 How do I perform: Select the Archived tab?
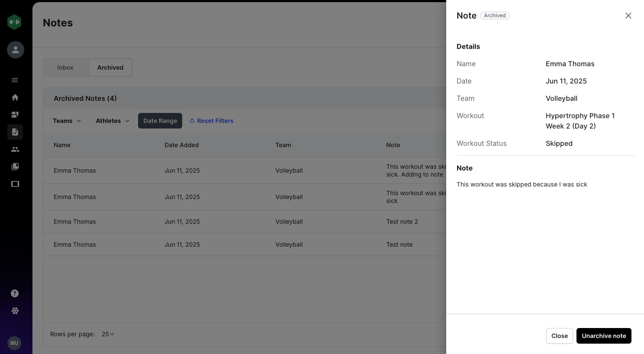coord(110,68)
